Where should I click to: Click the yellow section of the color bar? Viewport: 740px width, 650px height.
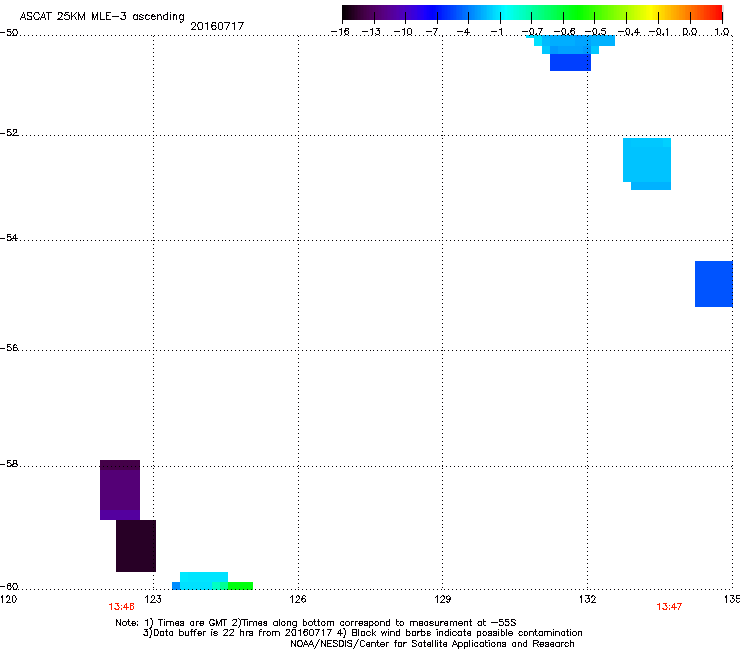(653, 13)
